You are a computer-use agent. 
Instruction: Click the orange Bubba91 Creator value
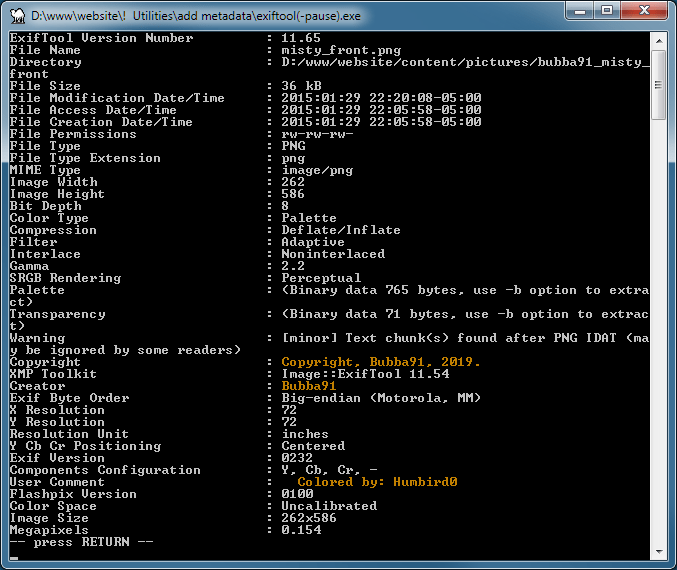(309, 386)
